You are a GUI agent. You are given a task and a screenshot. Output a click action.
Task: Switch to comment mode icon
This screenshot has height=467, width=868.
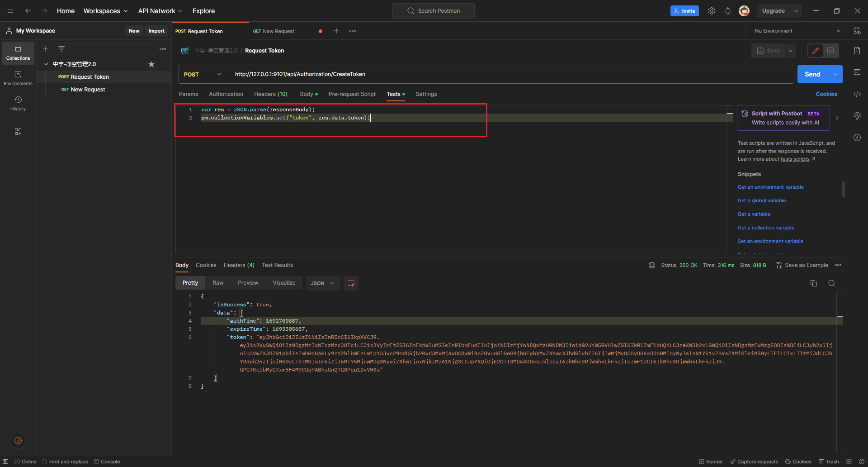pyautogui.click(x=830, y=51)
